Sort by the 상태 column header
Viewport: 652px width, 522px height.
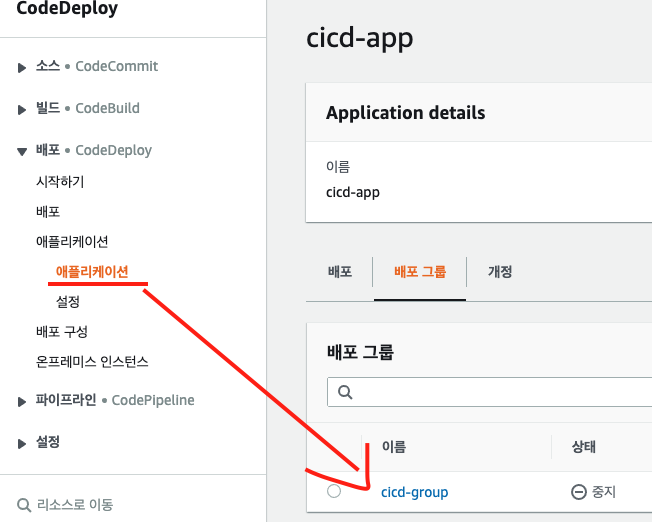[x=583, y=447]
